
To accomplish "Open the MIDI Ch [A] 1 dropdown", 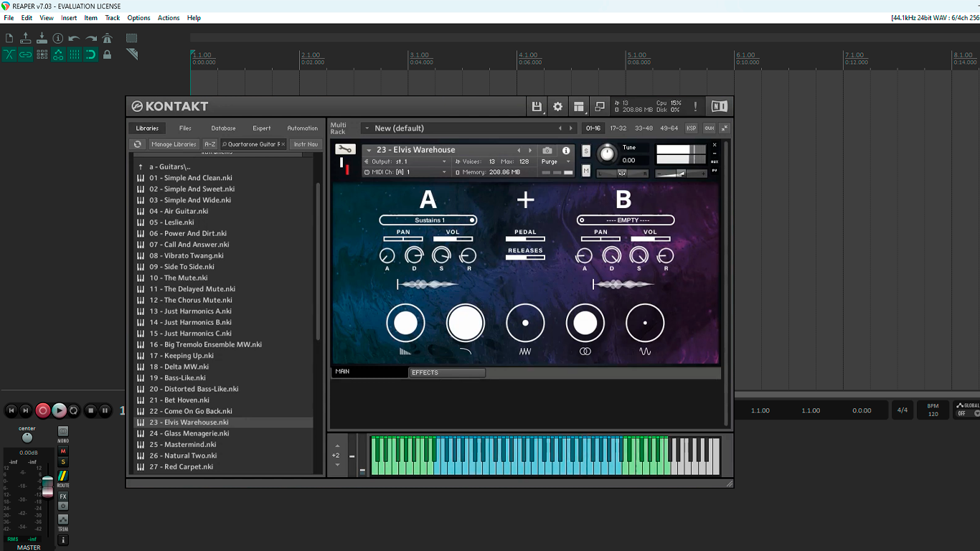I will (x=406, y=172).
